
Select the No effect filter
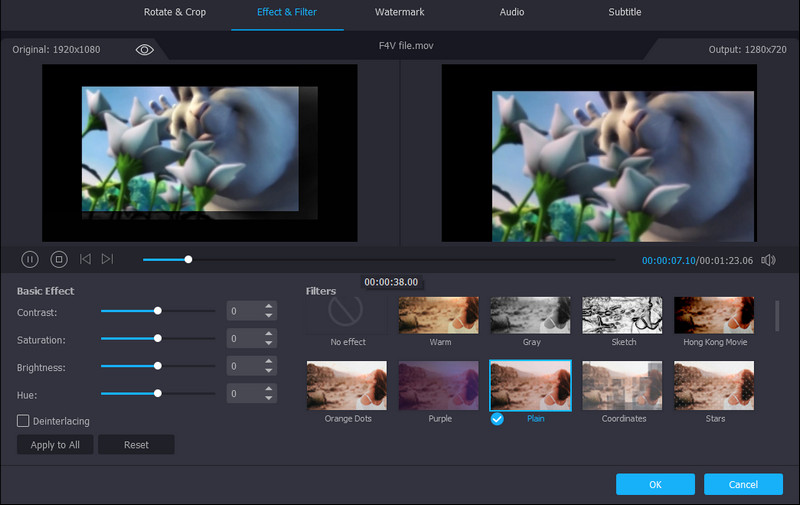[346, 314]
